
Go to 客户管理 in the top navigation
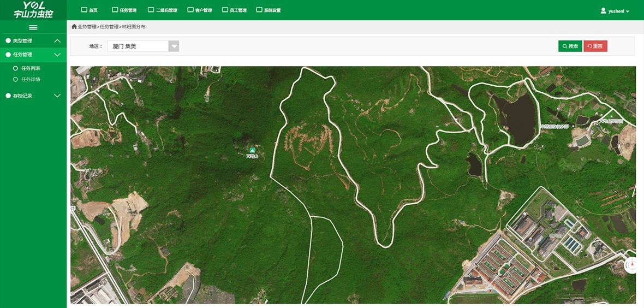199,10
